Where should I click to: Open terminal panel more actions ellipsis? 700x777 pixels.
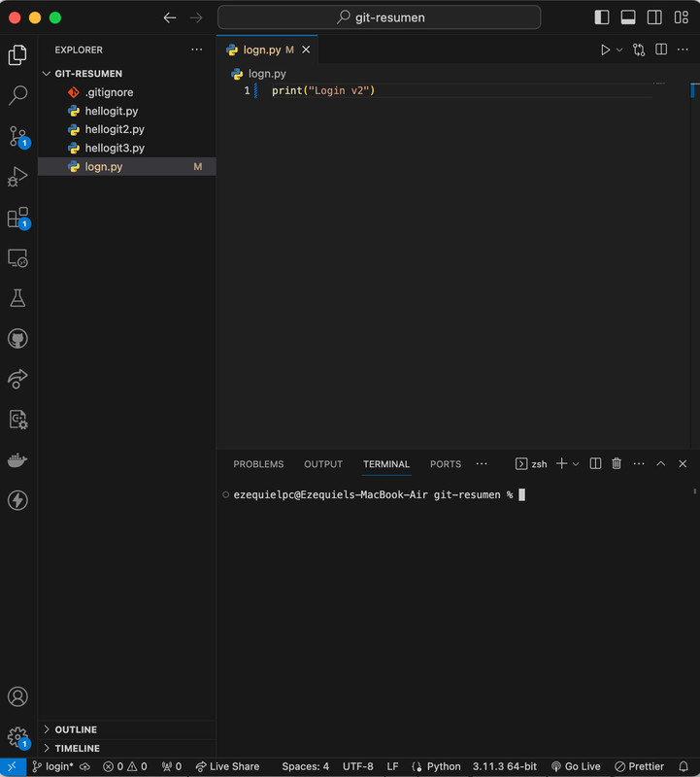639,464
